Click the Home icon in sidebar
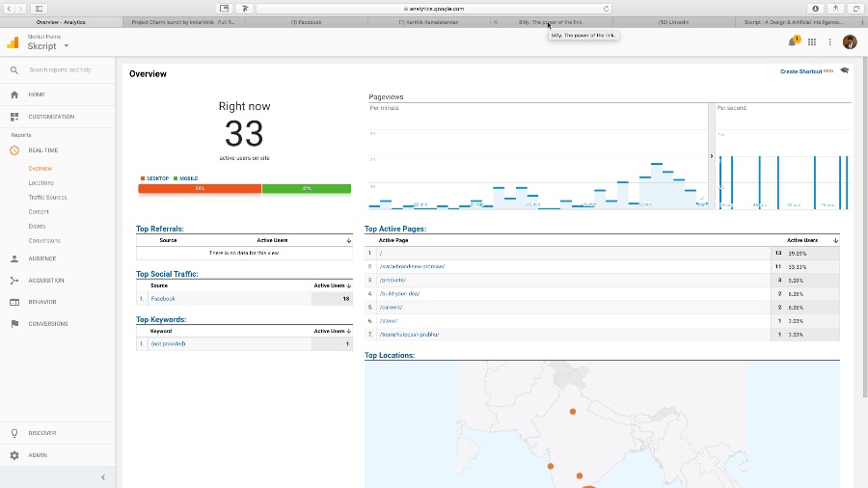 pyautogui.click(x=14, y=95)
